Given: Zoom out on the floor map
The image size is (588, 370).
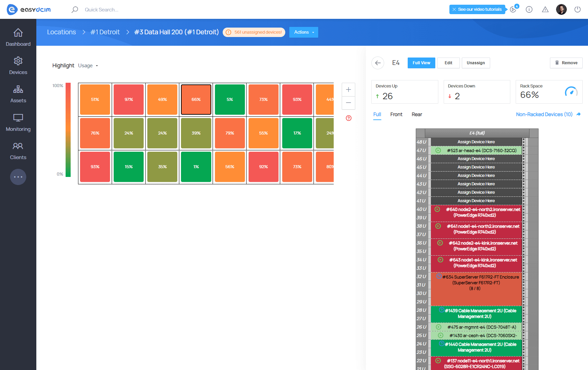Looking at the screenshot, I should click(x=348, y=103).
